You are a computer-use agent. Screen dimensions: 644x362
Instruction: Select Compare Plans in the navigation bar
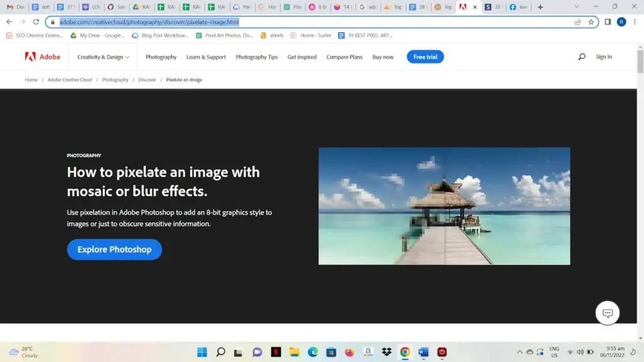point(344,57)
